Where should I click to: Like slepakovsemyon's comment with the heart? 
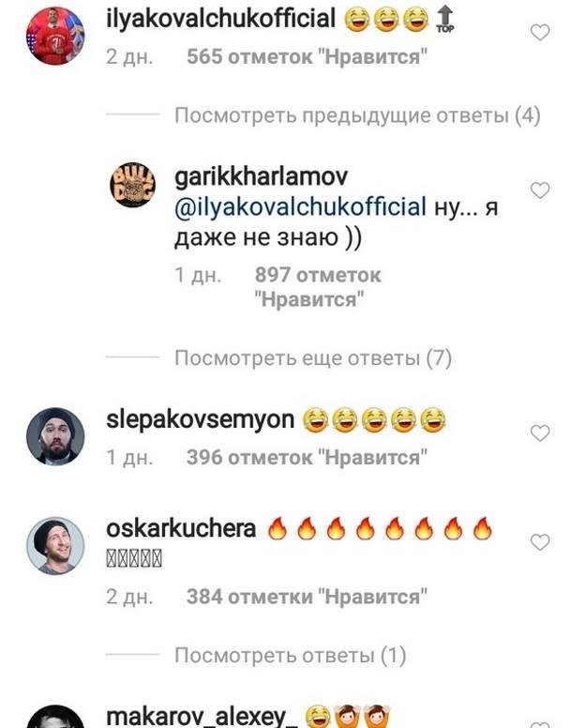[540, 432]
